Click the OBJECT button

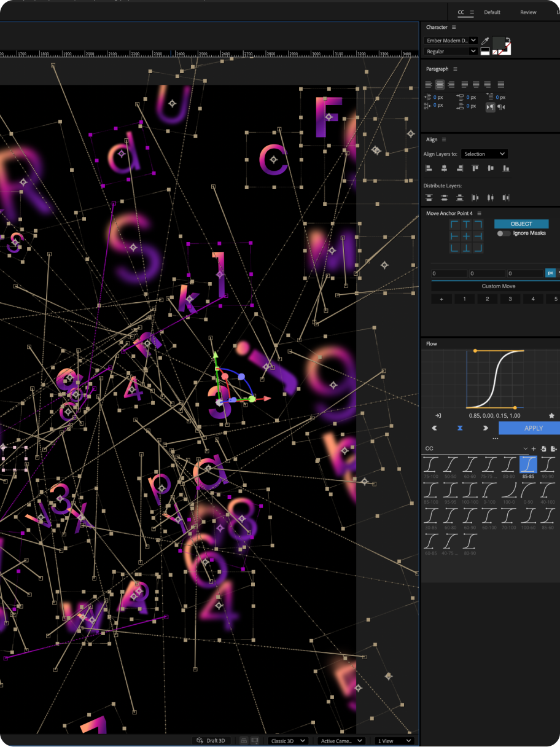(521, 224)
